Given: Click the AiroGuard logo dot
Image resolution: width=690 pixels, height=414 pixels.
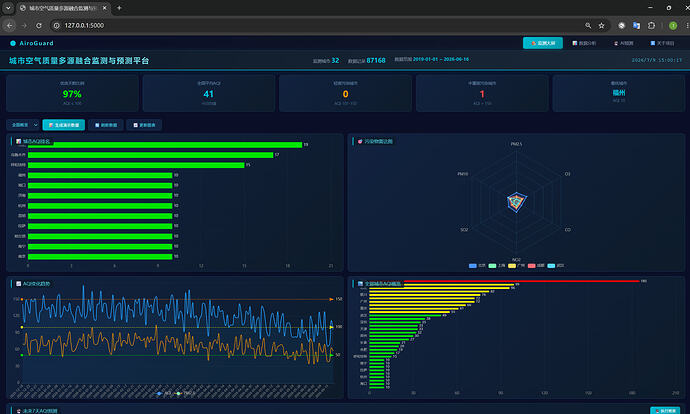Looking at the screenshot, I should click(13, 43).
